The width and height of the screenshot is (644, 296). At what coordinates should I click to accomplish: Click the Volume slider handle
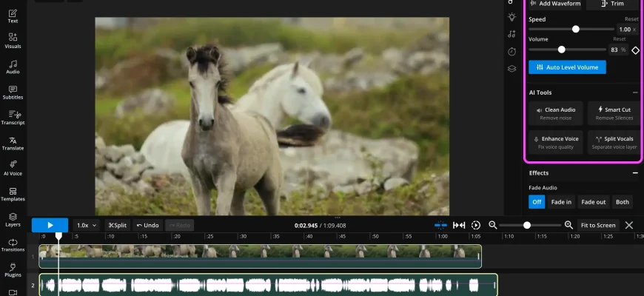(562, 50)
